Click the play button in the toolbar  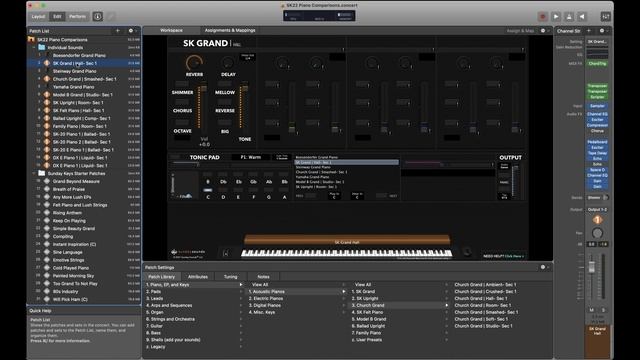pos(556,17)
